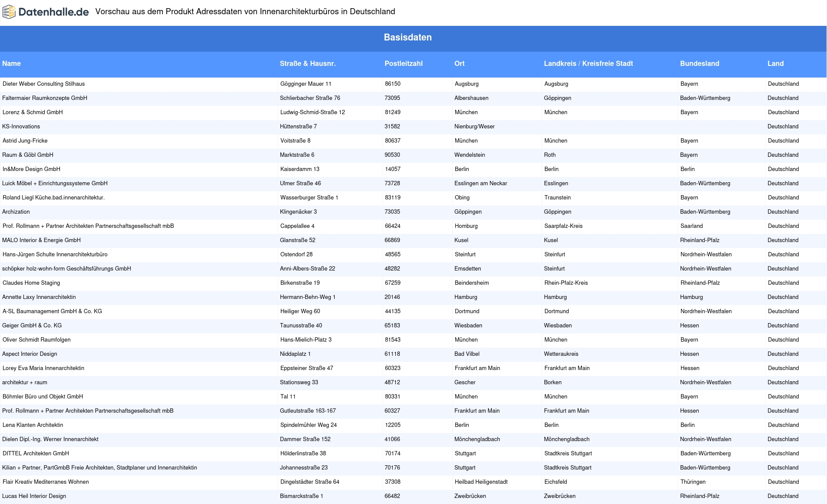Select the Aspect Interior Design entry
The image size is (827, 504).
point(30,354)
